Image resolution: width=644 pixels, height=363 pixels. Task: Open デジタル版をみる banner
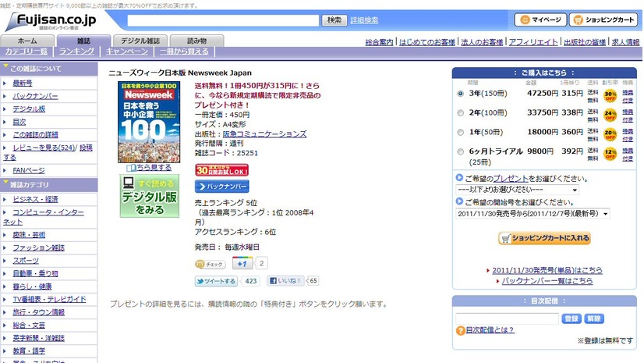pyautogui.click(x=150, y=196)
